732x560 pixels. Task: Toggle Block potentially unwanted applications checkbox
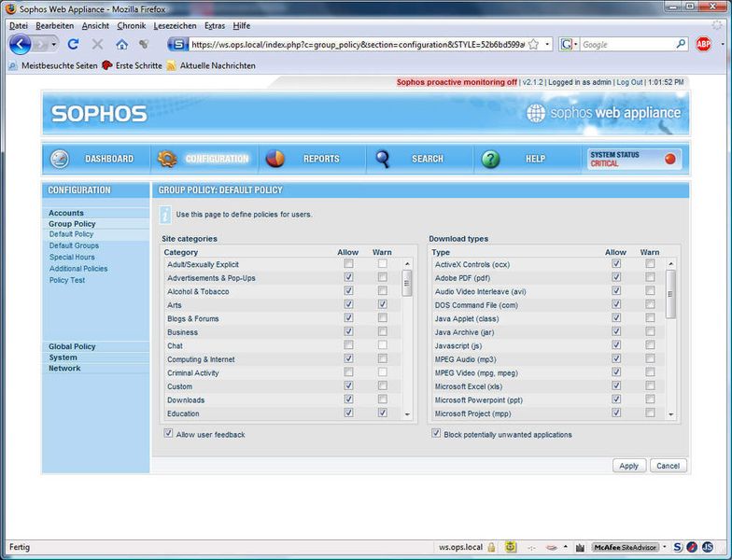pos(435,433)
